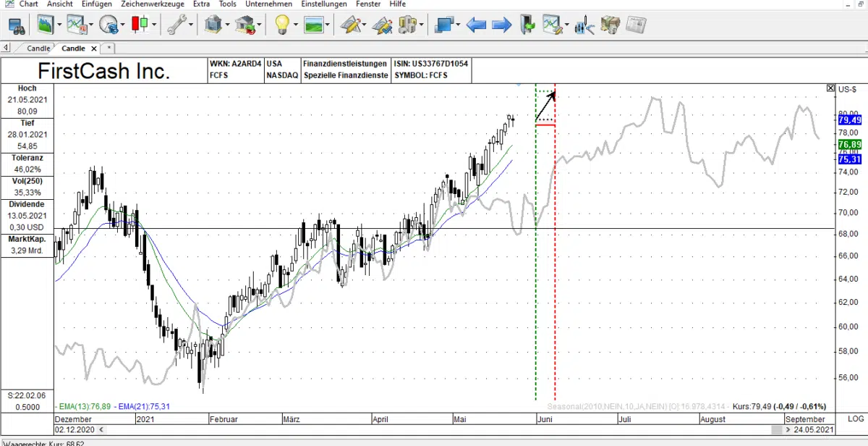The image size is (868, 446).
Task: Open the Extra menu
Action: click(202, 4)
